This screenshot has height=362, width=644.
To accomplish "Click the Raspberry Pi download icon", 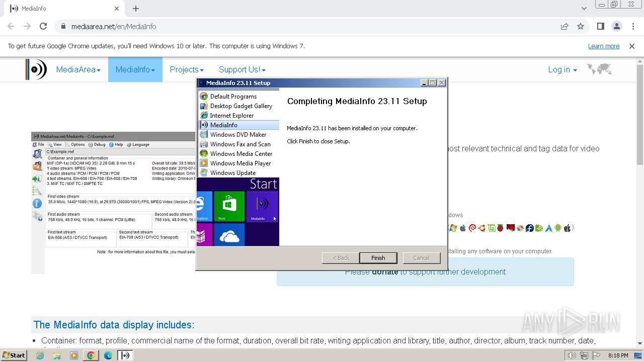I will coord(500,228).
